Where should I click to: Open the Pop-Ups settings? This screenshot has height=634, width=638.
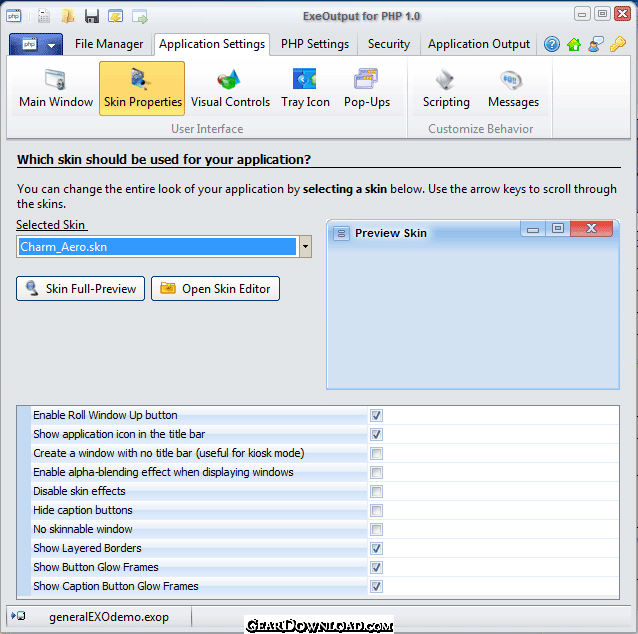(367, 88)
